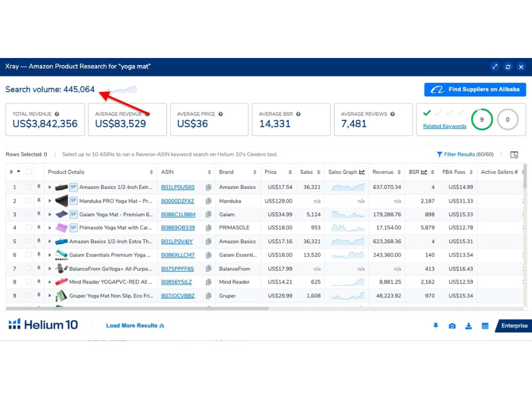Sort by Product Details column
Screen dimensions: 532x399
[x=151, y=172]
